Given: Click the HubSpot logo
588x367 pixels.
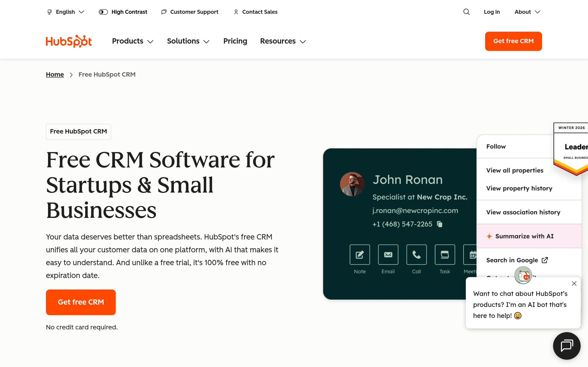Looking at the screenshot, I should point(69,41).
